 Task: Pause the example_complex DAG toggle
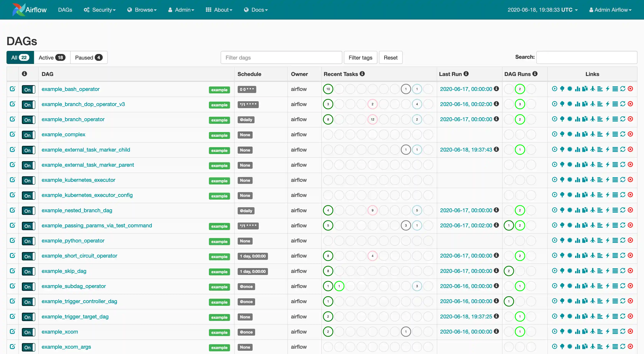click(28, 135)
